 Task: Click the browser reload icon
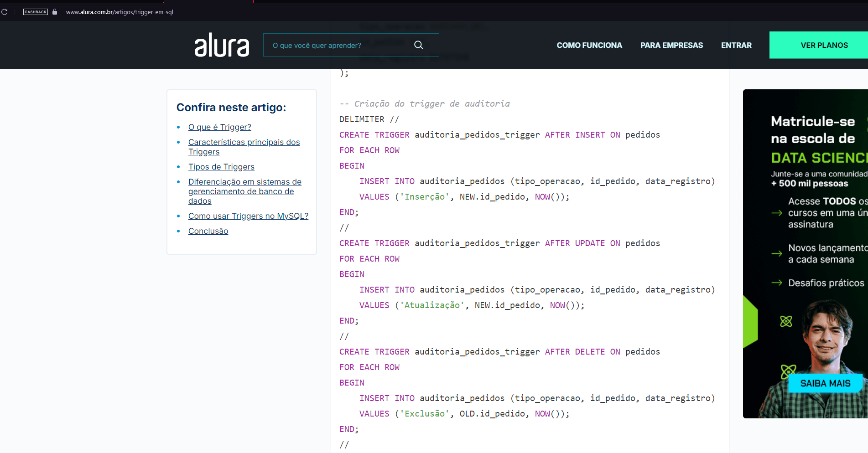[5, 12]
